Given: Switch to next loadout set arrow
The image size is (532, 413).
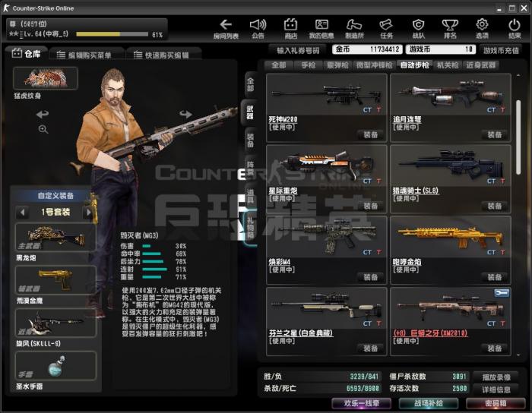Looking at the screenshot, I should (89, 213).
